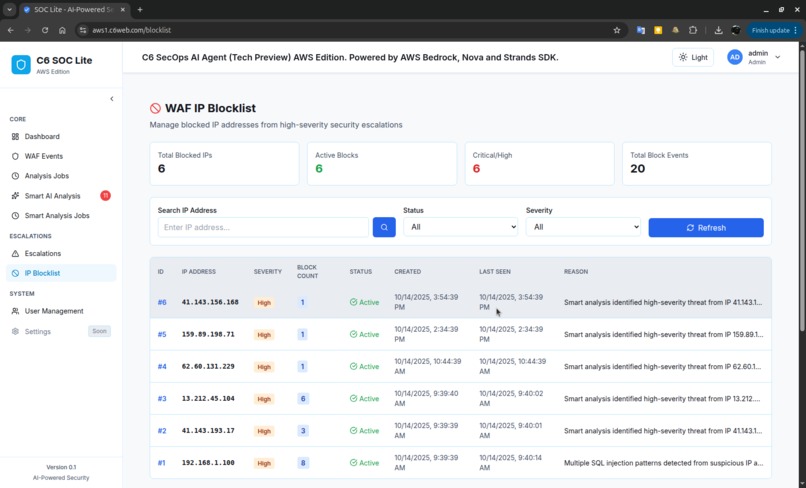Click the page vertical scrollbar
Viewport: 806px width, 488px height.
coord(802,188)
